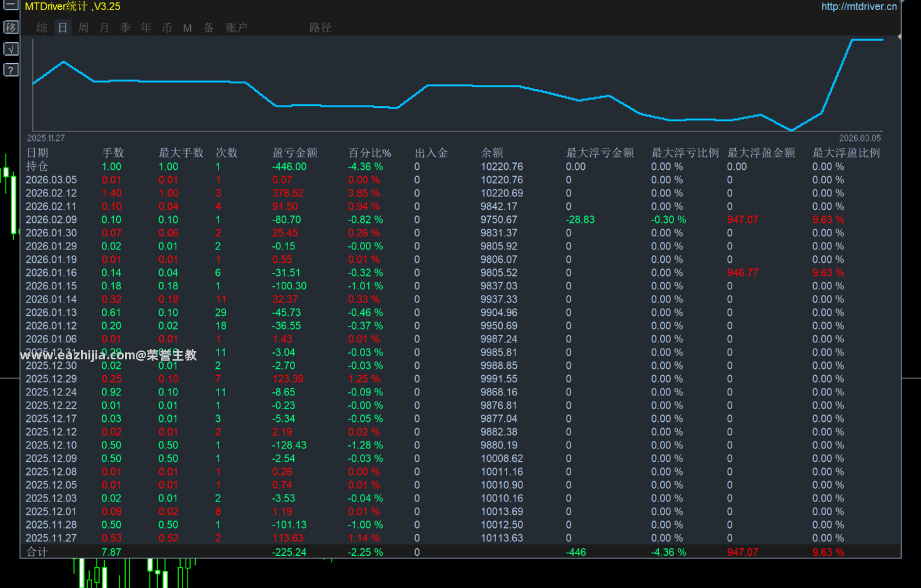
Task: Select the 2026.01.16 date row
Action: [51, 273]
